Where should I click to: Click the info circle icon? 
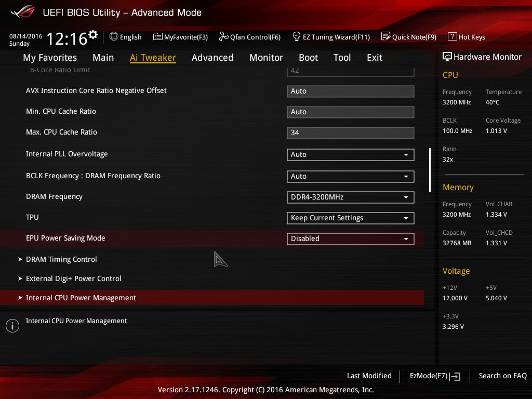pyautogui.click(x=12, y=326)
